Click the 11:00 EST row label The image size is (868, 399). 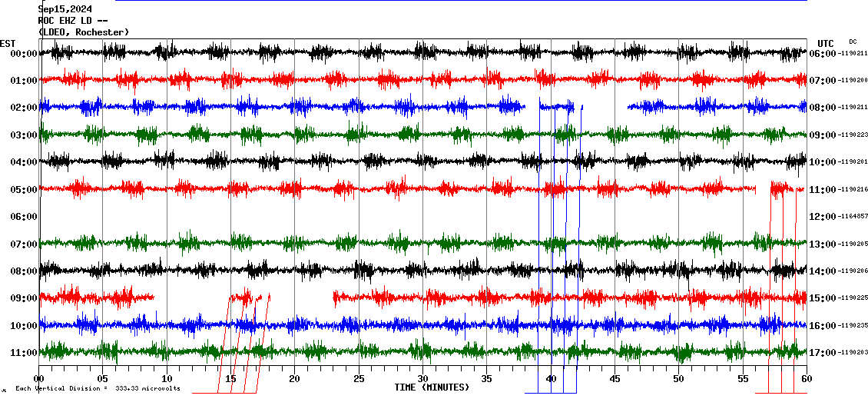point(25,353)
